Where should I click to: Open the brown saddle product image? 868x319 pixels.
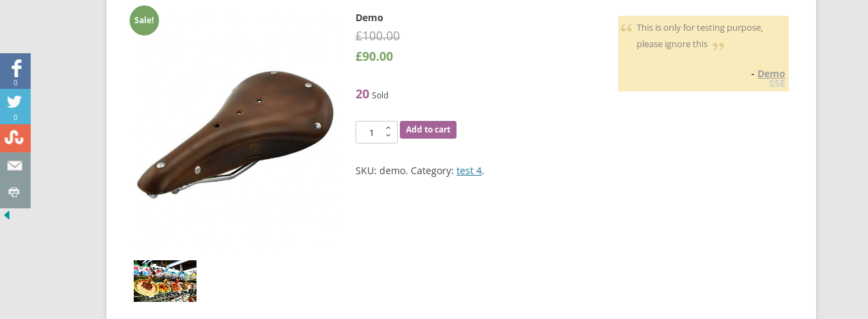(233, 132)
